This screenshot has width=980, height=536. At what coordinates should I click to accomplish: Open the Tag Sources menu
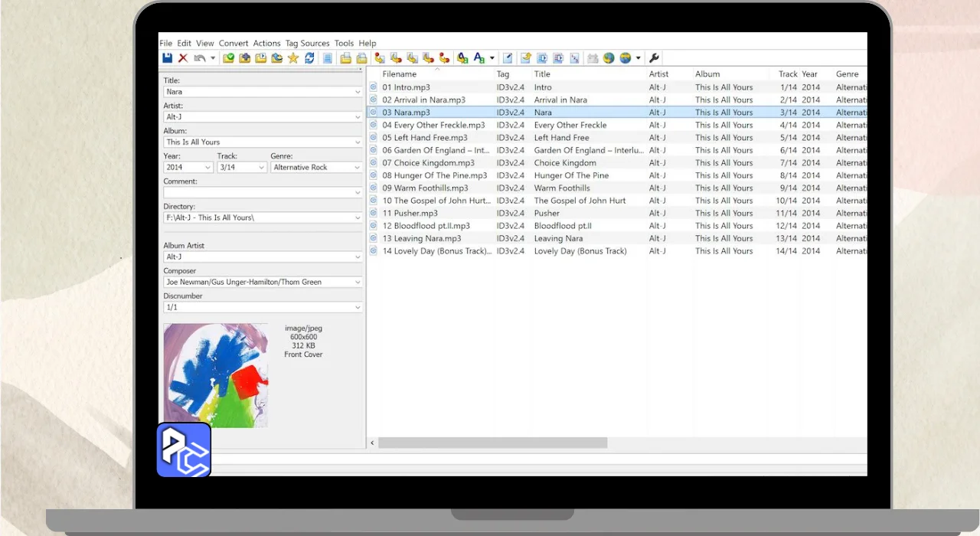(307, 44)
